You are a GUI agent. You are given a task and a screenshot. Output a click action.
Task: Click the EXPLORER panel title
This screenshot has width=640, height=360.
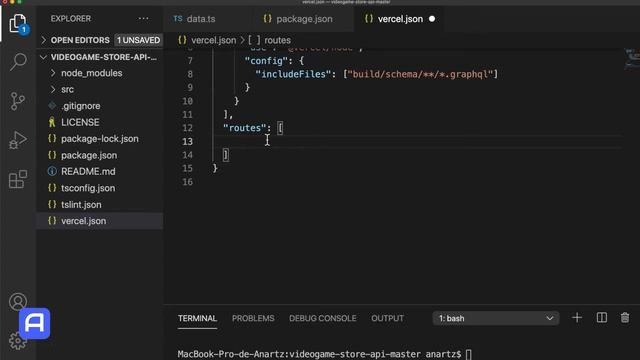[71, 18]
